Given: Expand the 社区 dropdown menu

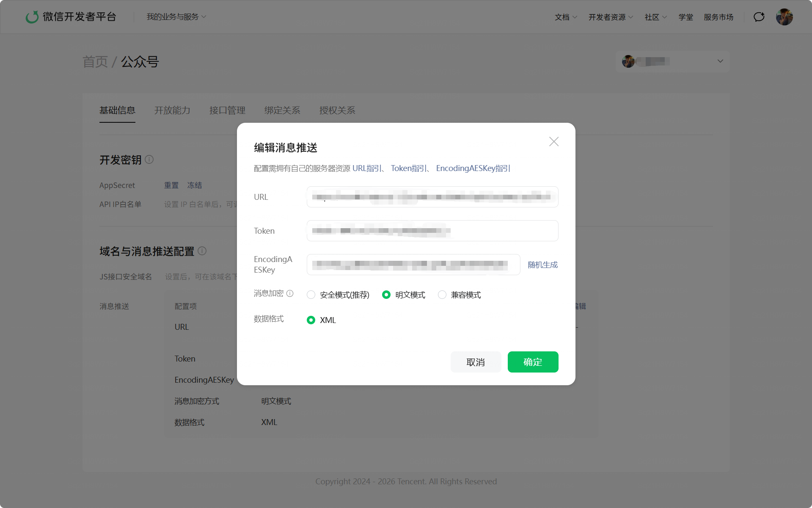Looking at the screenshot, I should coord(655,17).
